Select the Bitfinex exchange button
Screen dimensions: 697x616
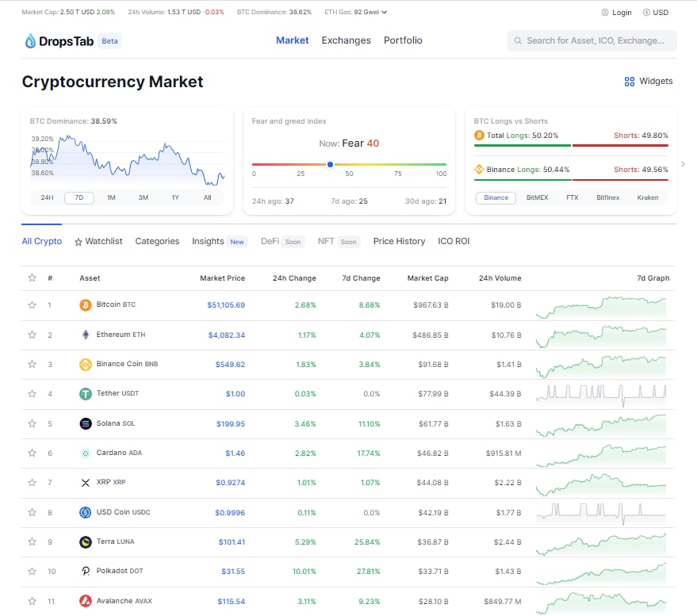tap(607, 197)
